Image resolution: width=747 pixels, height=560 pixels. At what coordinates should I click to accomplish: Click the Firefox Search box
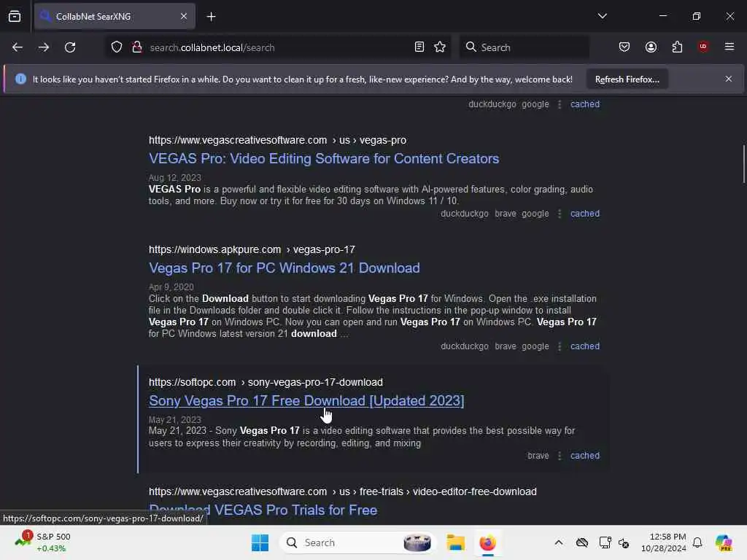tap(524, 47)
